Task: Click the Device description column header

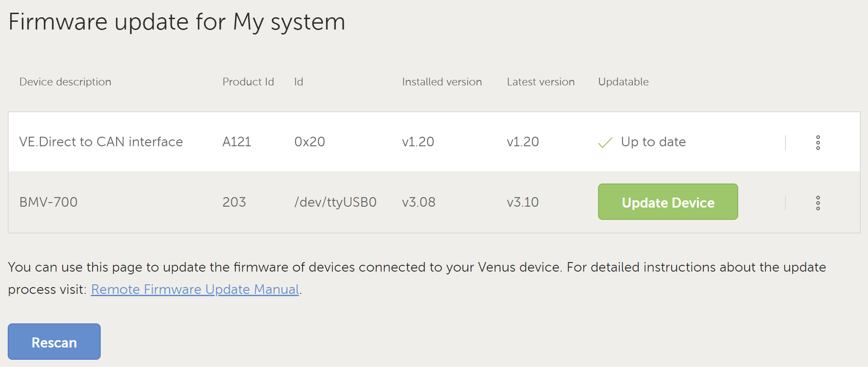Action: pos(65,82)
